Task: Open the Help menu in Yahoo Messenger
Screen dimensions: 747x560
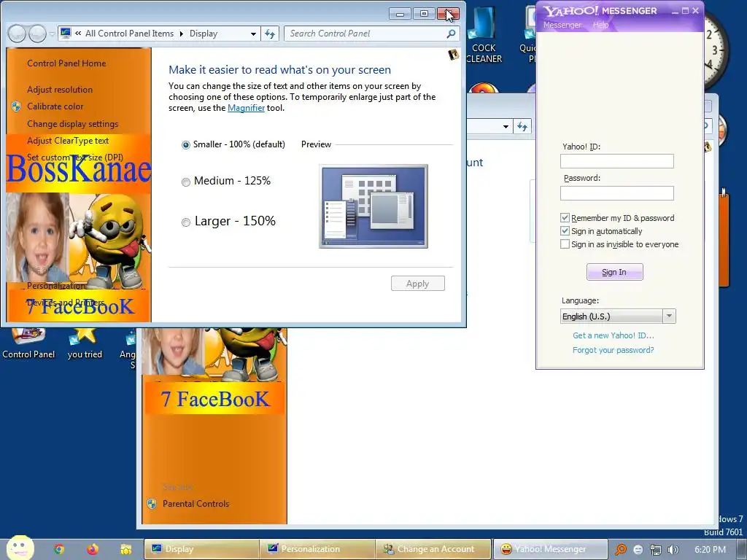Action: (600, 25)
